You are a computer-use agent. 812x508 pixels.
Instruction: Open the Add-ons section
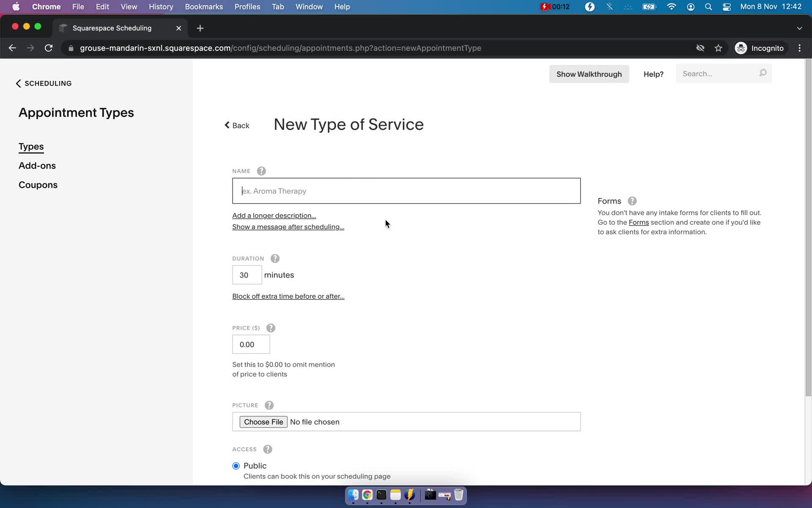click(37, 165)
